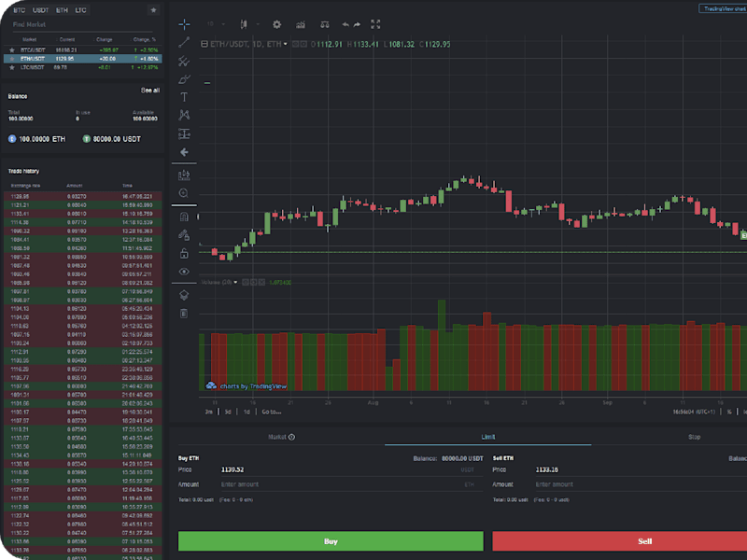Click the trash icon to remove drawings

tap(184, 314)
